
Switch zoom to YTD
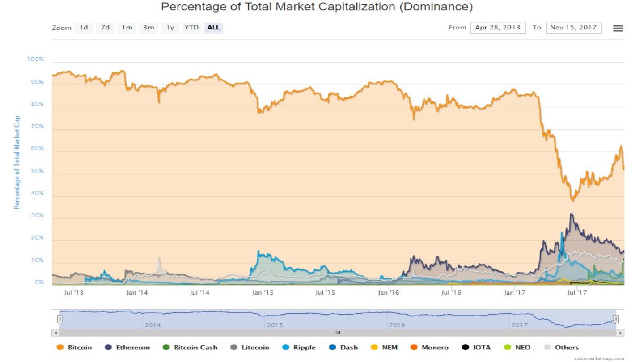coord(191,28)
